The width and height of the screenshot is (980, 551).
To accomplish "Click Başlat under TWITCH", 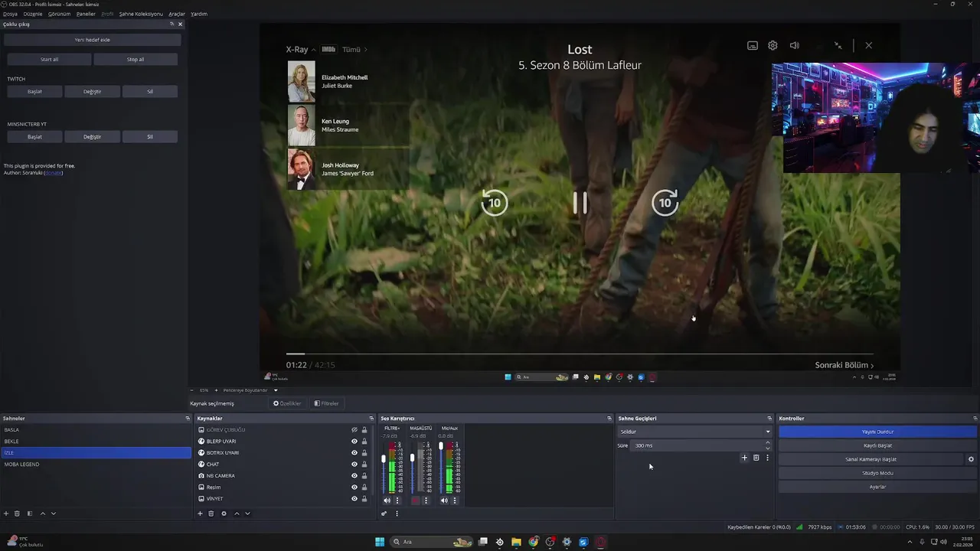I will [34, 91].
